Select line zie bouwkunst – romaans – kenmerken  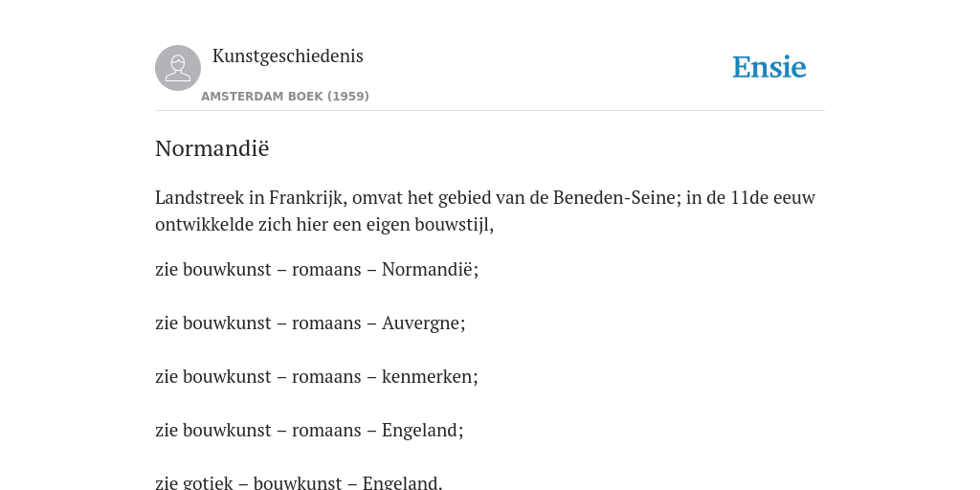pos(316,377)
